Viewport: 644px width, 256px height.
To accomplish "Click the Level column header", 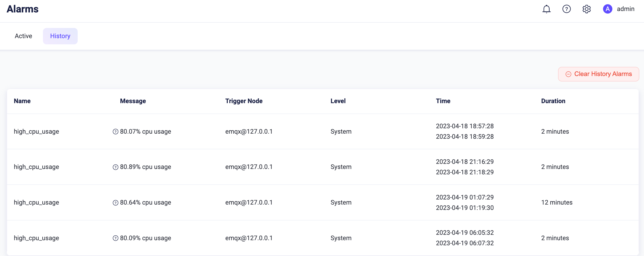I will pos(338,101).
